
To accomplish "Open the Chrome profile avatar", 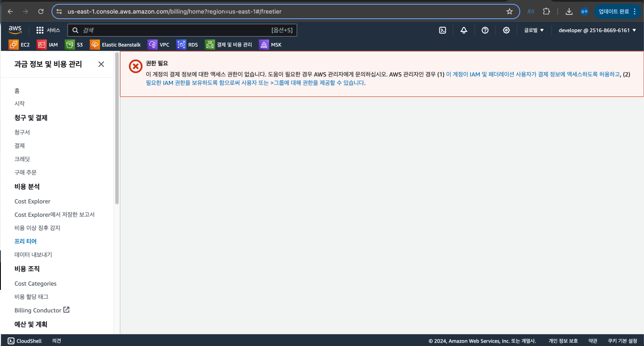I will 584,11.
